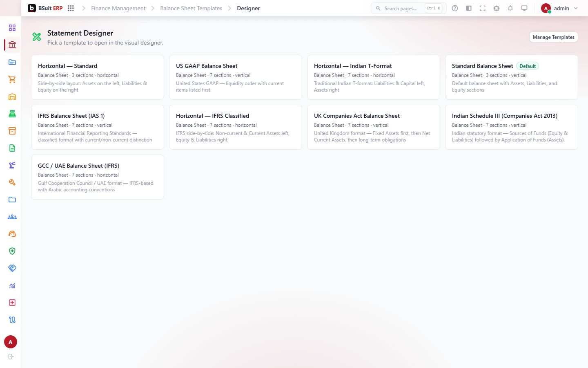Open the AI assistant robot icon
Viewport: 588px width, 368px height.
point(497,8)
